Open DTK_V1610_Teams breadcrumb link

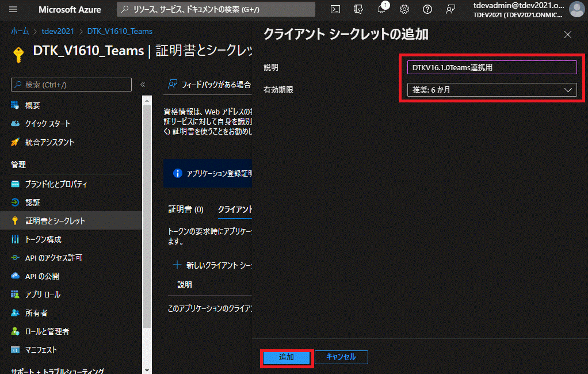point(120,31)
